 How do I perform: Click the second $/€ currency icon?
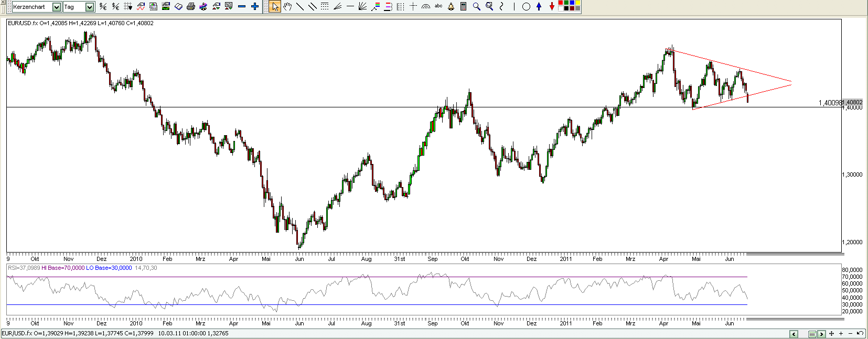(115, 7)
